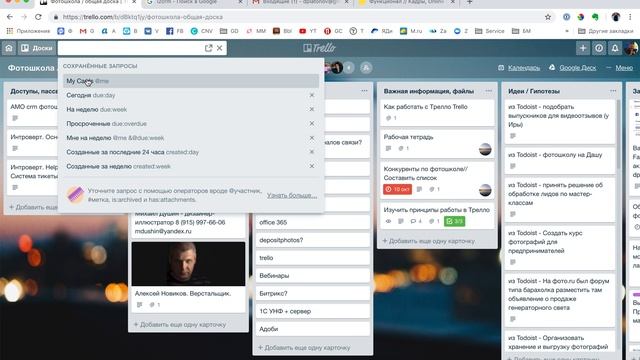Open Trello home via house icon
This screenshot has height=360, width=640.
9,48
